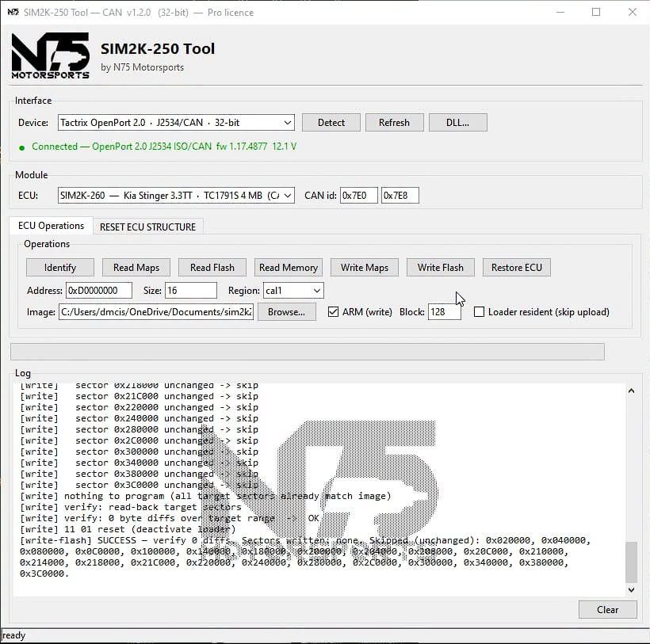Click the green connection status dot

click(22, 147)
